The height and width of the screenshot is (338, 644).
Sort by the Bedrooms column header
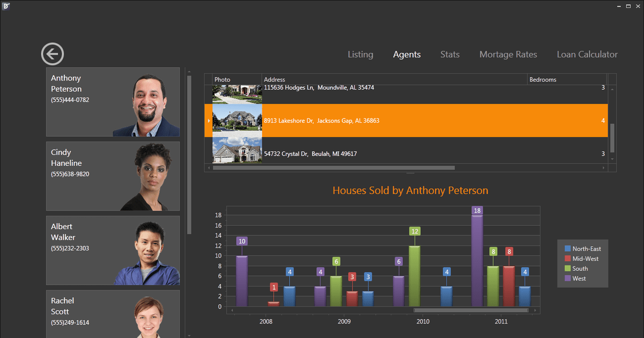[x=567, y=79]
